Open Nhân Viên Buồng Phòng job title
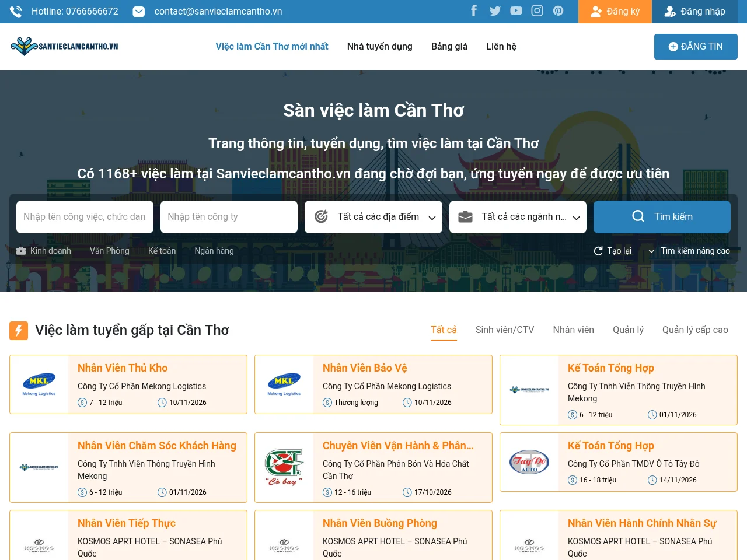The height and width of the screenshot is (560, 747). [x=380, y=523]
